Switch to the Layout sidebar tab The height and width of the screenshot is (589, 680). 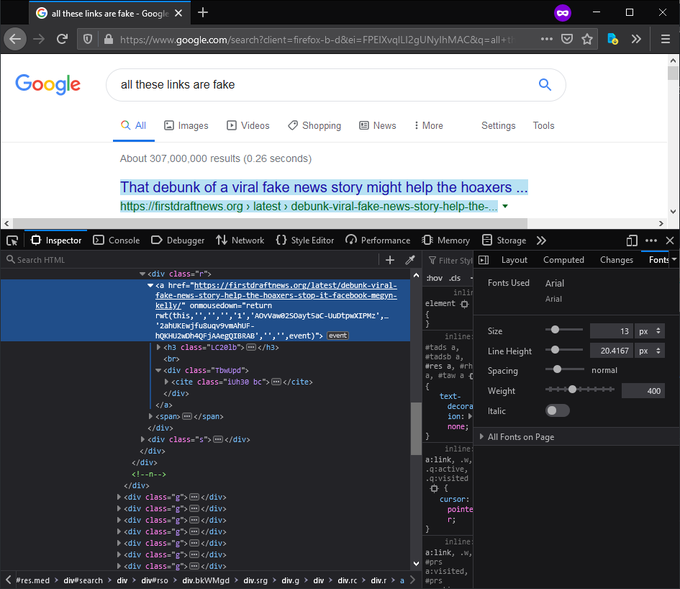point(514,260)
